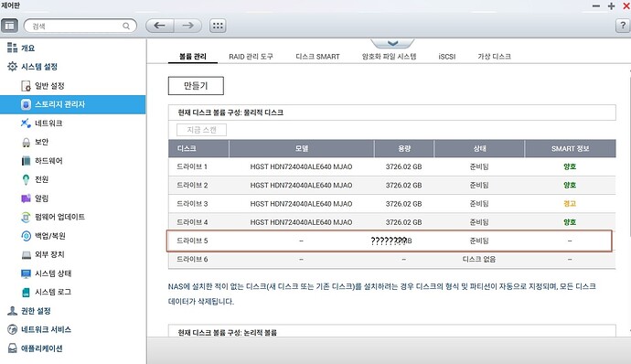631x364 pixels.
Task: Open the 가상 디스크 tab
Action: pos(494,57)
